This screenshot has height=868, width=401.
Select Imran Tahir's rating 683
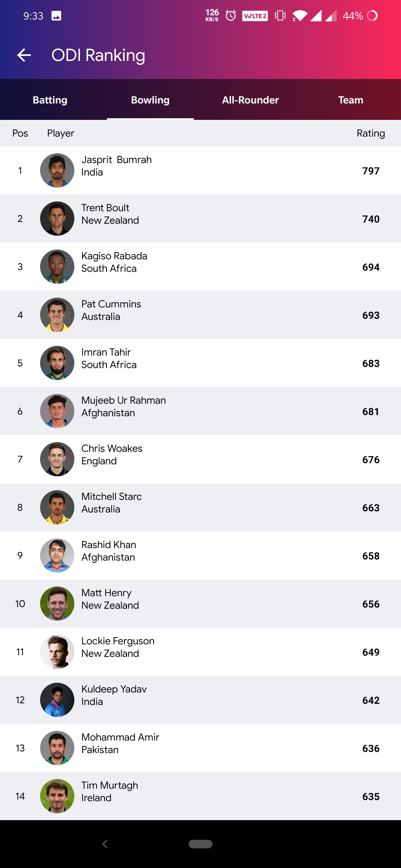tap(371, 364)
